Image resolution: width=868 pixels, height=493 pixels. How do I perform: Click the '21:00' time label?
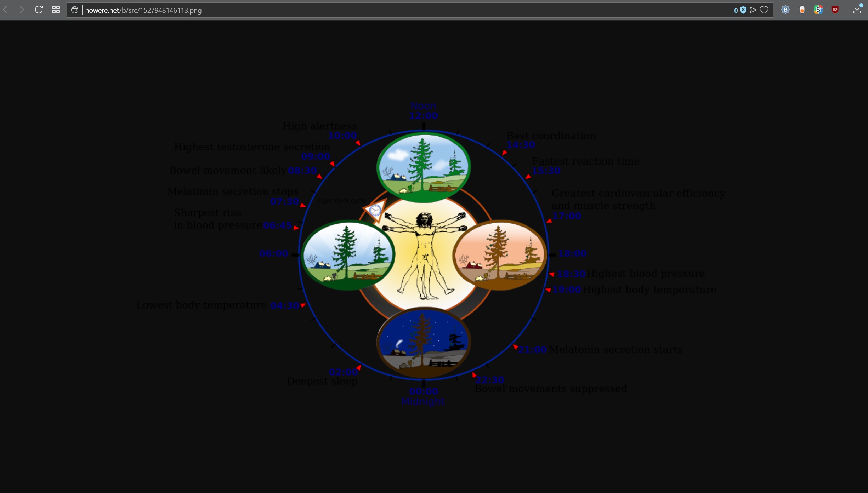tap(532, 350)
